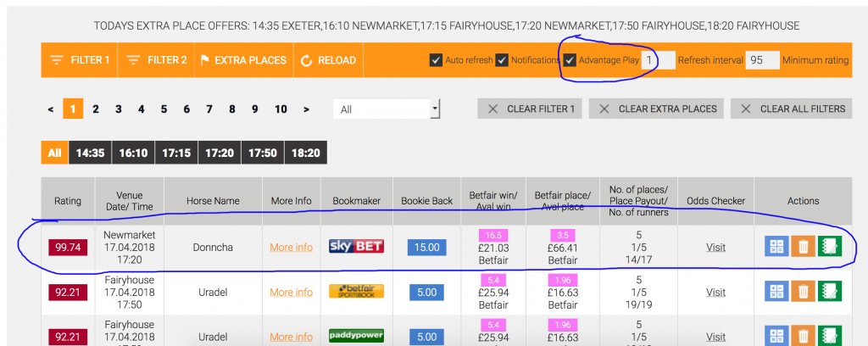Click Visit link in Uradel Betfair Sportsbook row
This screenshot has height=346, width=868.
click(x=715, y=293)
